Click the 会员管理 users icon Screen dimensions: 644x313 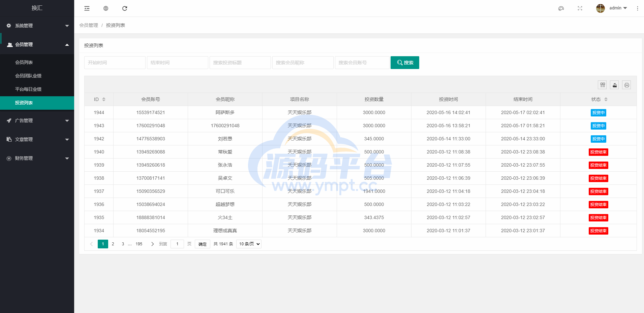[x=10, y=44]
